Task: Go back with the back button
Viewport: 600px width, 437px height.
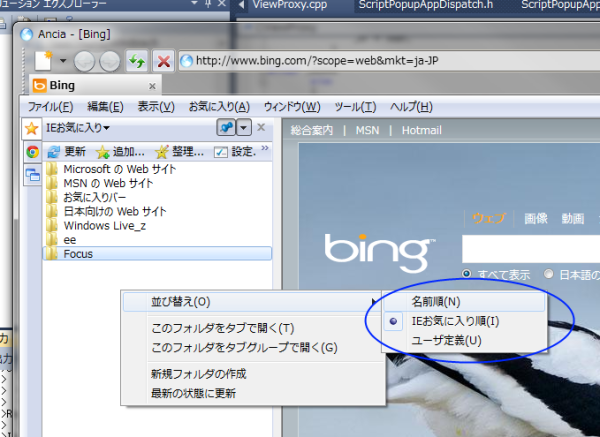Action: (84, 61)
